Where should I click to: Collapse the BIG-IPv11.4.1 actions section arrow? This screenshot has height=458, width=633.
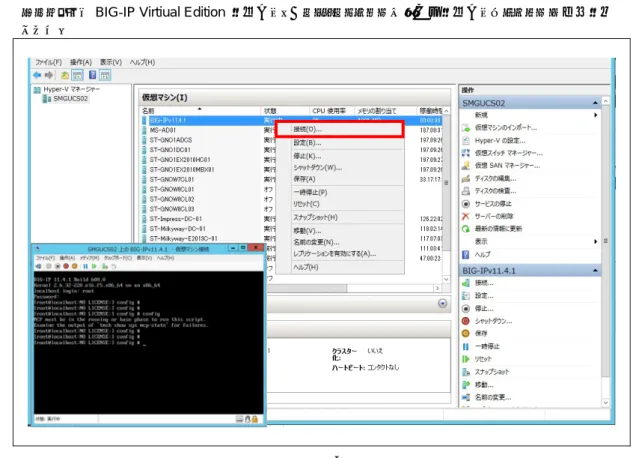tap(595, 270)
